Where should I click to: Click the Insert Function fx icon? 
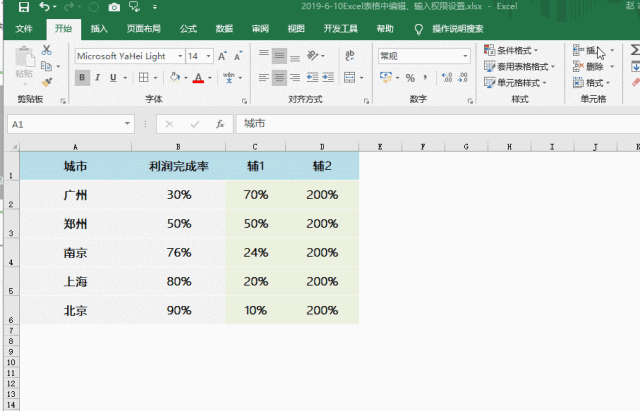tap(219, 124)
